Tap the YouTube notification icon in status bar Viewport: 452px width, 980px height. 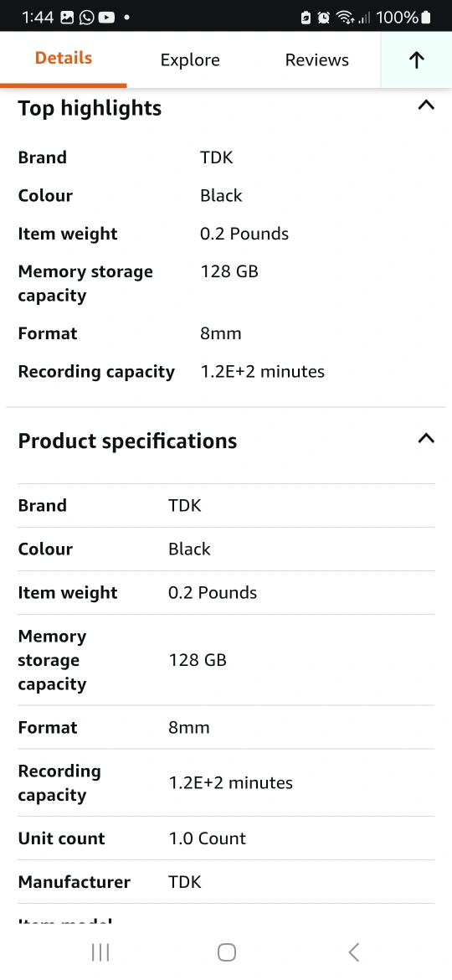107,18
